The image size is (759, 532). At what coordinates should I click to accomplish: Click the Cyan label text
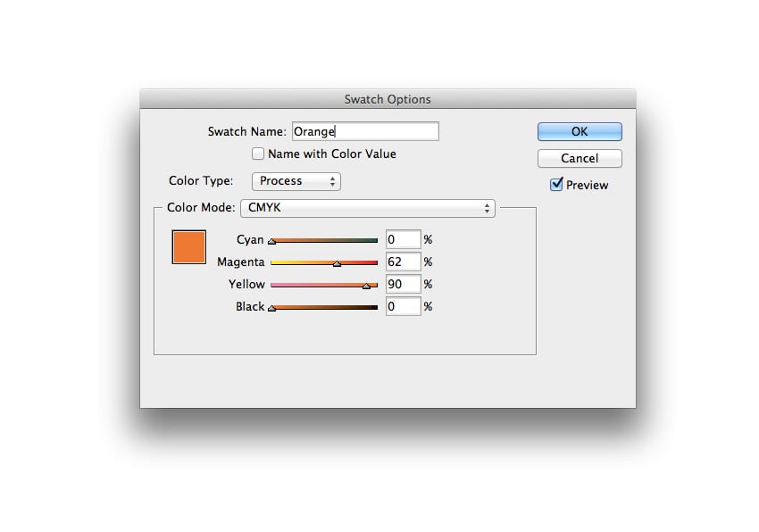pos(250,239)
